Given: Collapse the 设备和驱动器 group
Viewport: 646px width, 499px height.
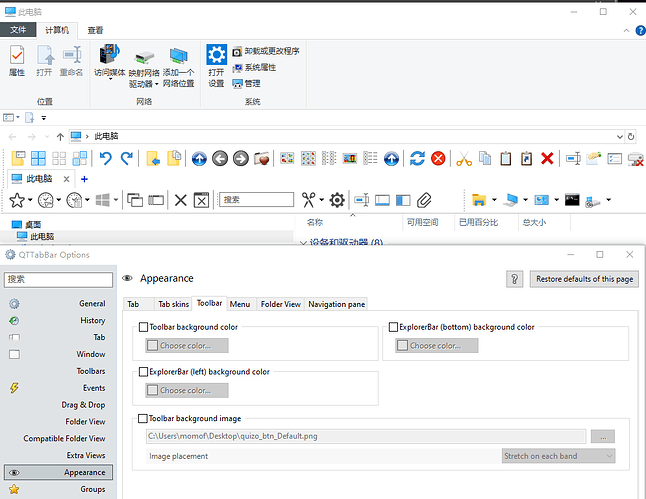Looking at the screenshot, I should tap(304, 242).
